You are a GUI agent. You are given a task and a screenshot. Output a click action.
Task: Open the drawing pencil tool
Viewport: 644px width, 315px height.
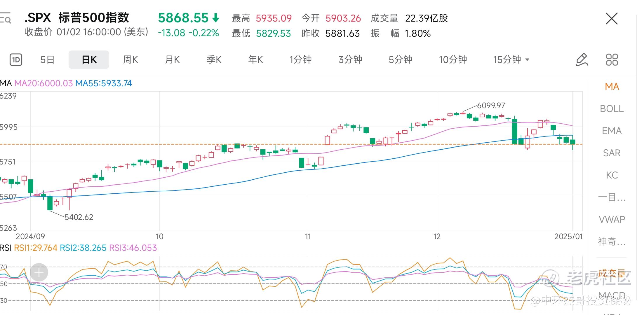582,60
